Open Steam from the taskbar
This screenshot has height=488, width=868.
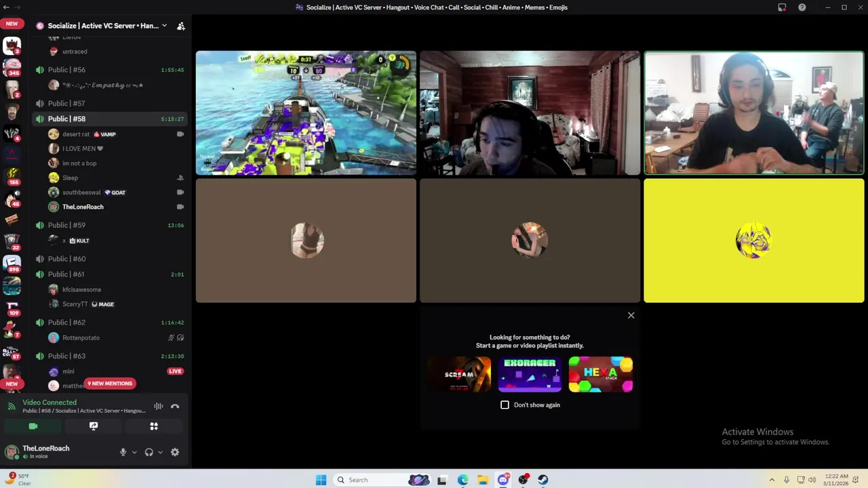(x=543, y=480)
